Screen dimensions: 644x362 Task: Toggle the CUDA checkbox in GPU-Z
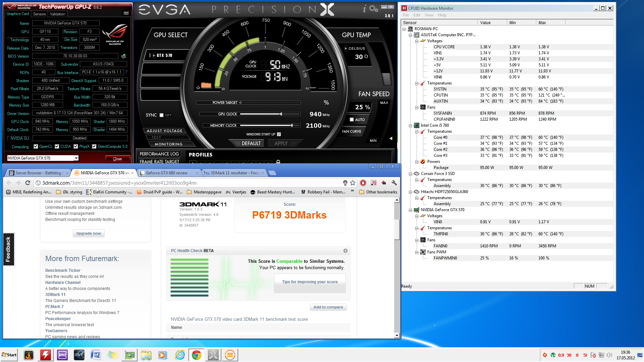point(57,146)
